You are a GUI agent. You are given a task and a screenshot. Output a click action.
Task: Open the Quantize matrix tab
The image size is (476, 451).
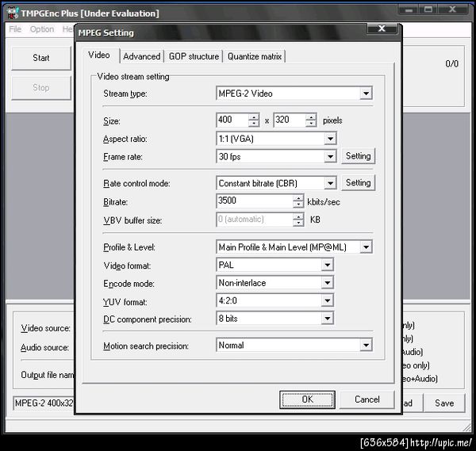click(x=255, y=56)
